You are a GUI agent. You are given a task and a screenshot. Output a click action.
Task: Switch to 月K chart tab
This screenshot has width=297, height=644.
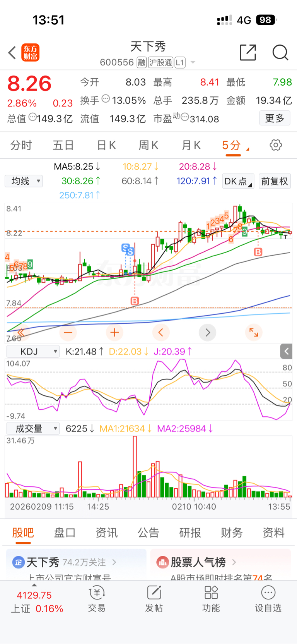click(x=191, y=145)
